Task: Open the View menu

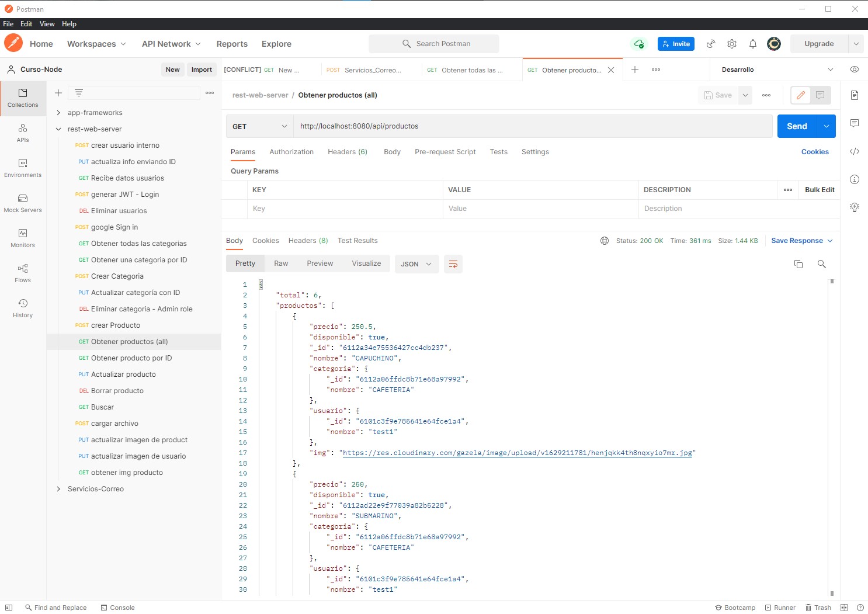Action: [47, 24]
